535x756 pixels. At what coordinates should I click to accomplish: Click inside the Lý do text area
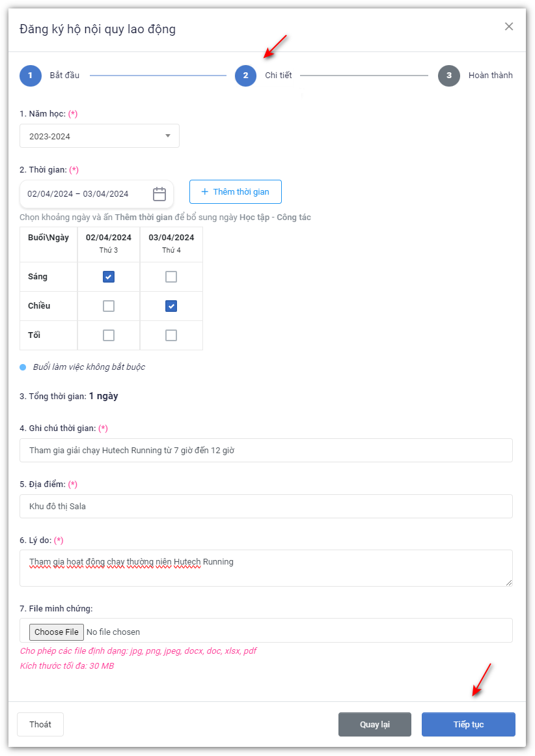(x=266, y=568)
